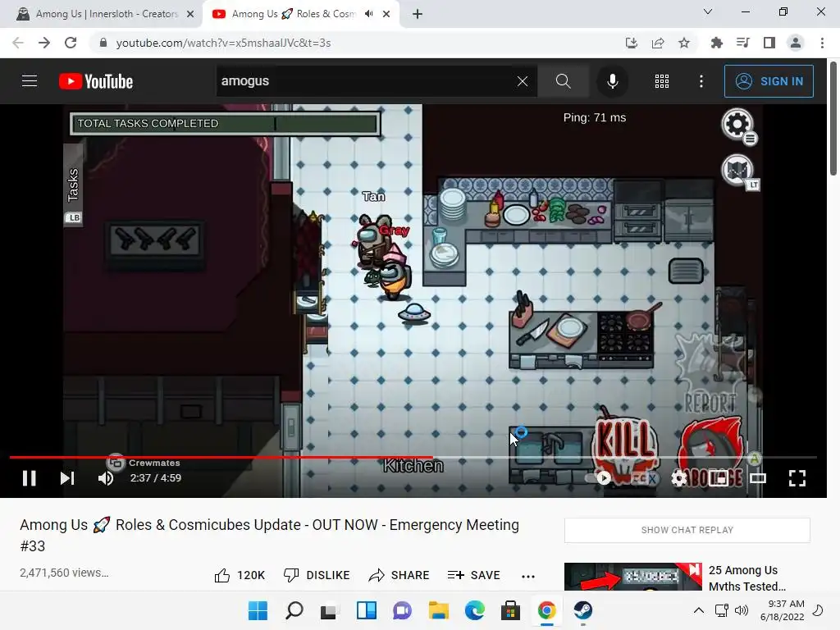Open the YouTube apps grid

tap(662, 81)
